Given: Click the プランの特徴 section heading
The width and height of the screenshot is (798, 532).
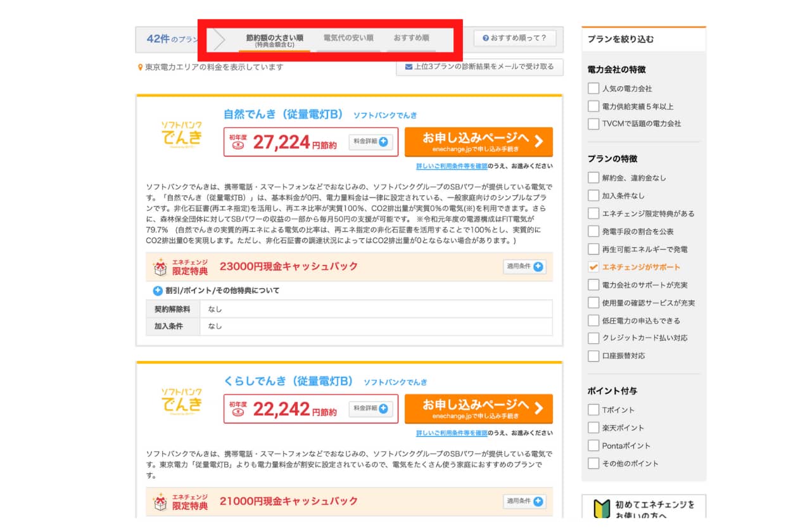Looking at the screenshot, I should click(612, 159).
